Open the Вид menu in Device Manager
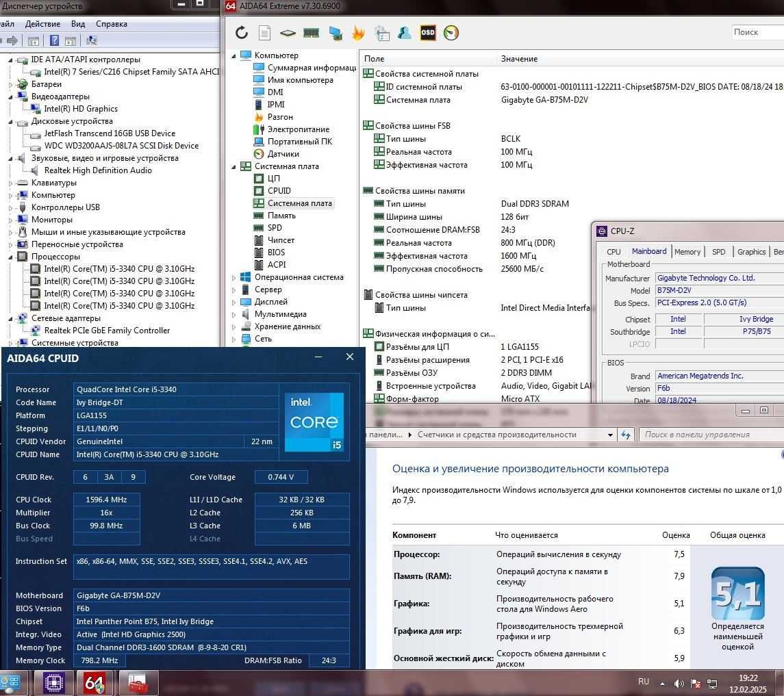The height and width of the screenshot is (696, 784). coord(78,24)
